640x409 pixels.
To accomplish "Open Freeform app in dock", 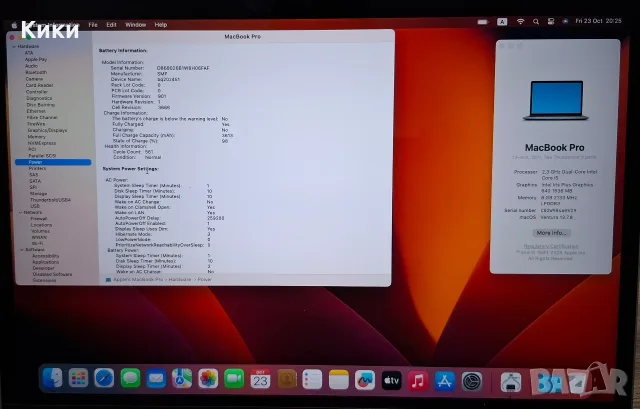I will pyautogui.click(x=365, y=380).
